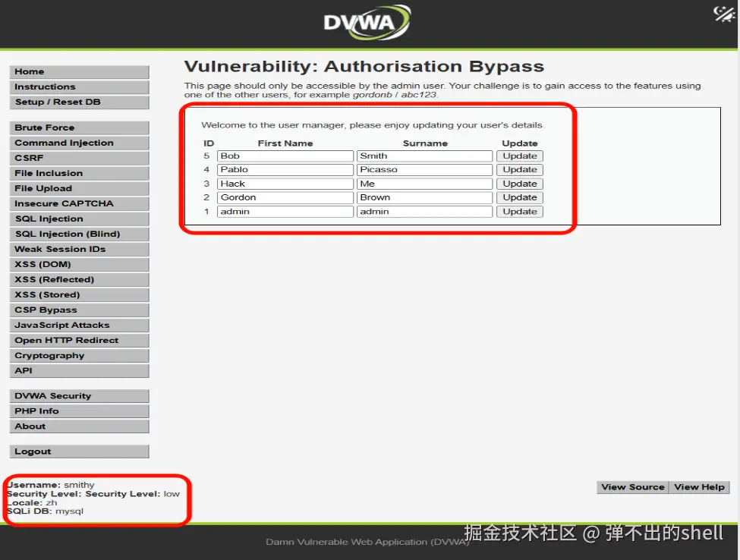
Task: Click surname field of ID 1
Action: (424, 212)
